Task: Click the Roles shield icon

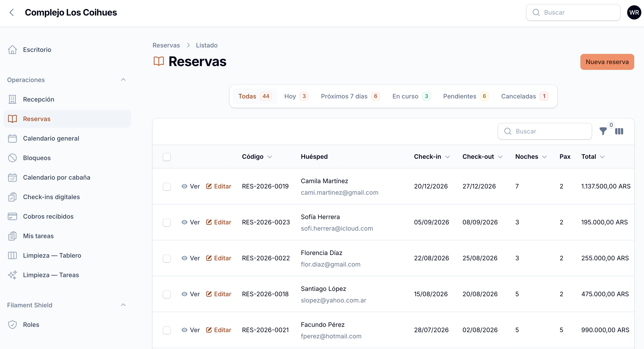Action: [x=12, y=325]
